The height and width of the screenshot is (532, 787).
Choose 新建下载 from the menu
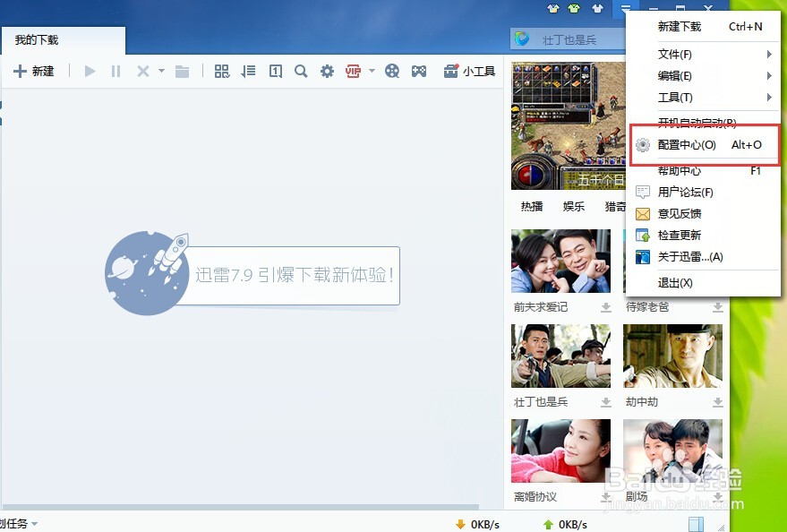(x=703, y=27)
